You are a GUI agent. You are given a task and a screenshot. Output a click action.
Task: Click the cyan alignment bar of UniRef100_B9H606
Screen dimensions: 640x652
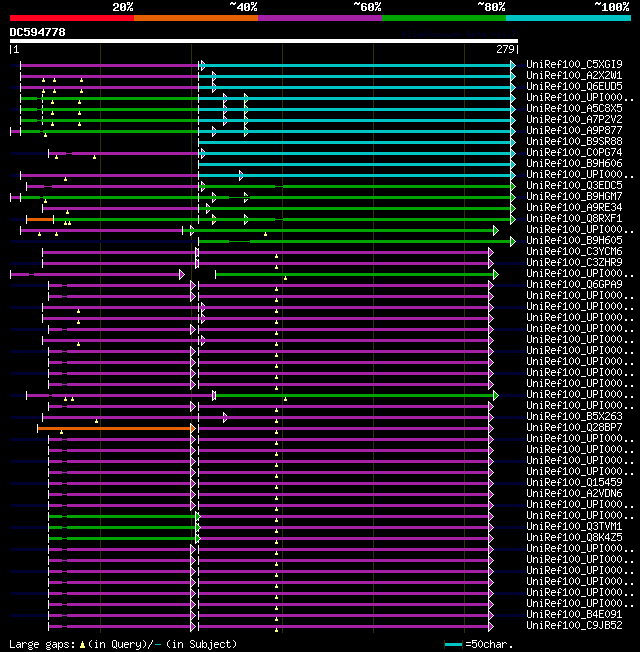(356, 164)
